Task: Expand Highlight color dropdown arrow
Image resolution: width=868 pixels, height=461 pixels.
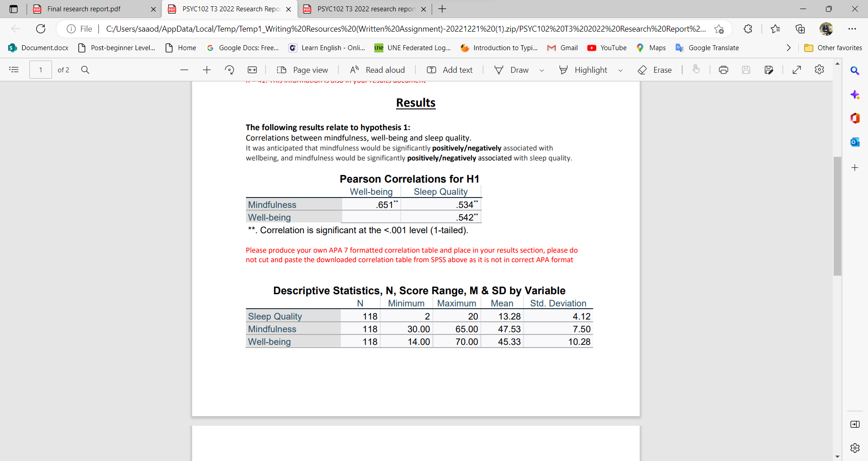Action: click(620, 70)
